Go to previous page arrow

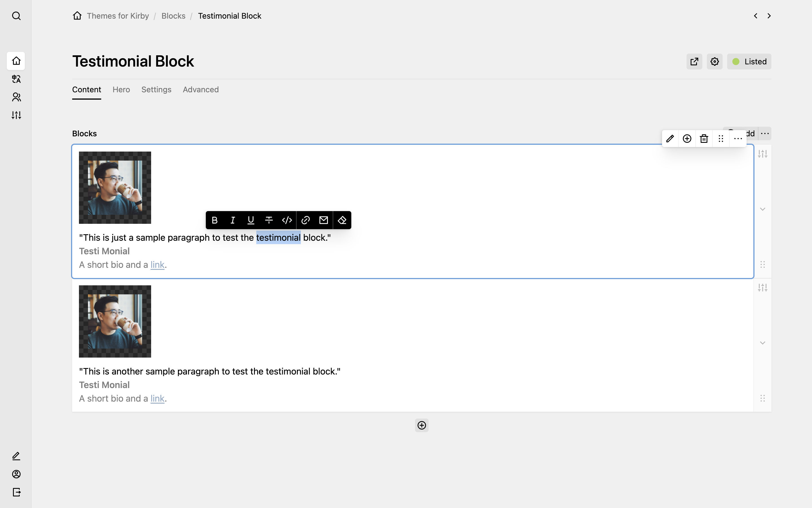756,16
